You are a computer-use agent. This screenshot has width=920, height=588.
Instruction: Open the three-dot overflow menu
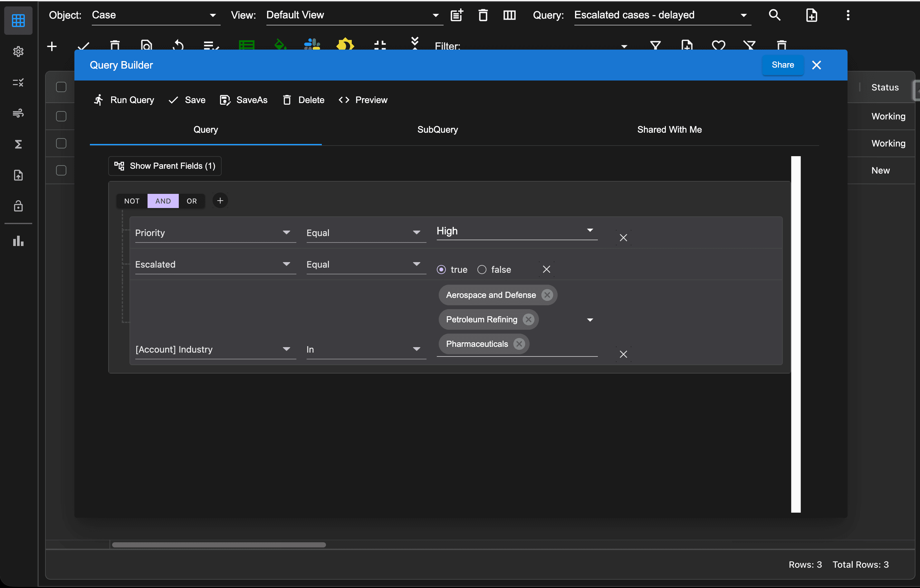tap(848, 15)
